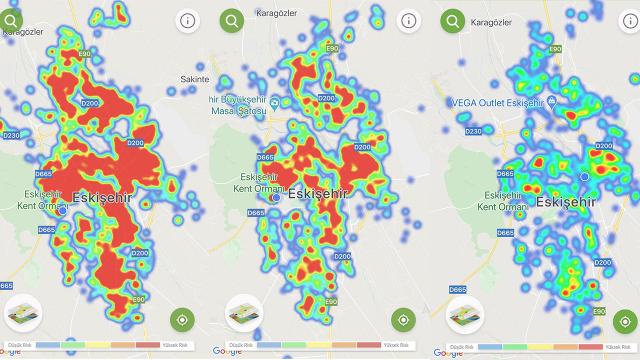Viewport: 640px width, 360px height.
Task: Open the middle map's info button
Action: [409, 20]
